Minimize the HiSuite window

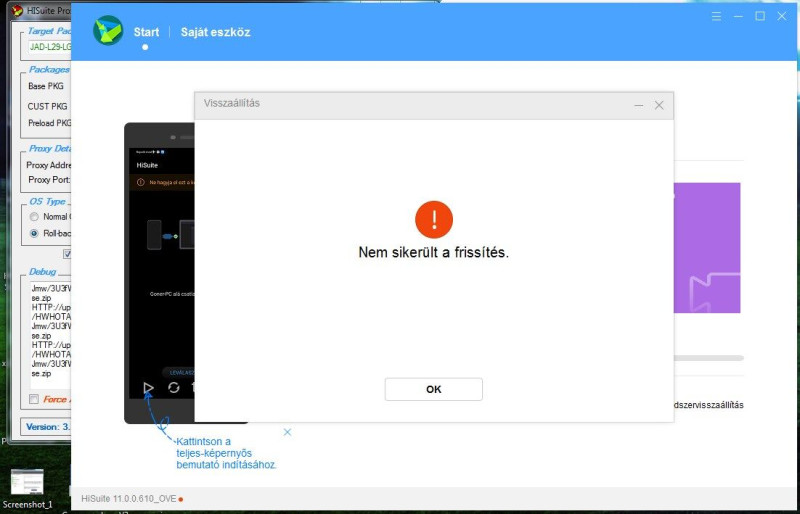click(x=738, y=16)
